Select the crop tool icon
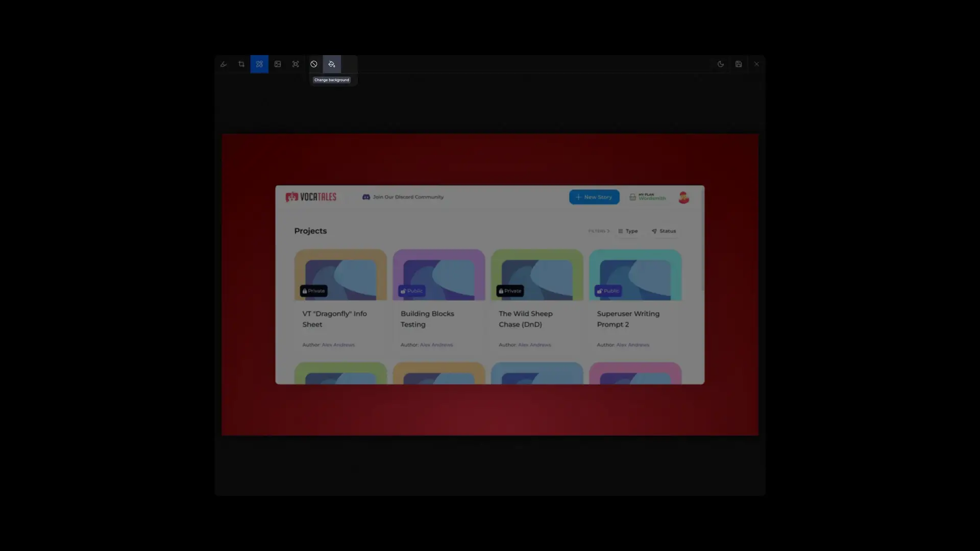The image size is (980, 551). point(241,64)
